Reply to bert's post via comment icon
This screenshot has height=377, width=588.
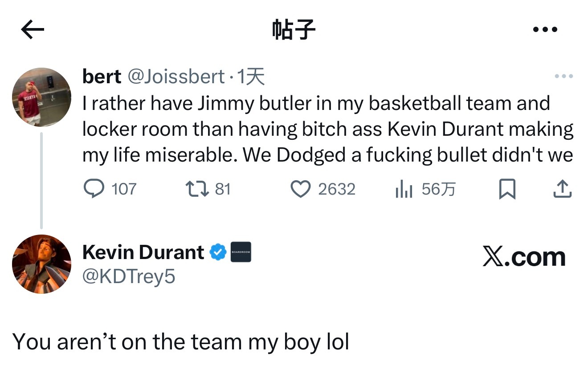94,189
